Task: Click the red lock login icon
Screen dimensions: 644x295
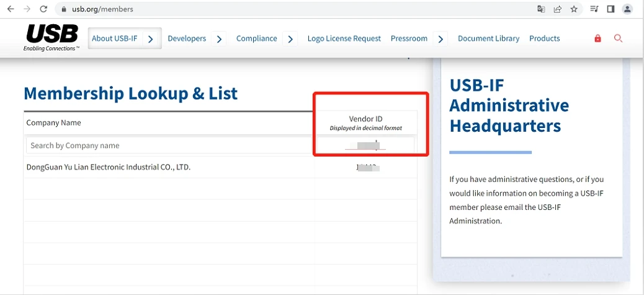Action: click(x=597, y=39)
